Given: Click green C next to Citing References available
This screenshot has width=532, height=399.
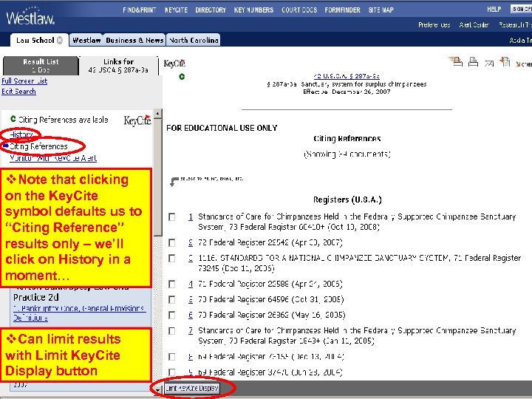Looking at the screenshot, I should point(13,119).
